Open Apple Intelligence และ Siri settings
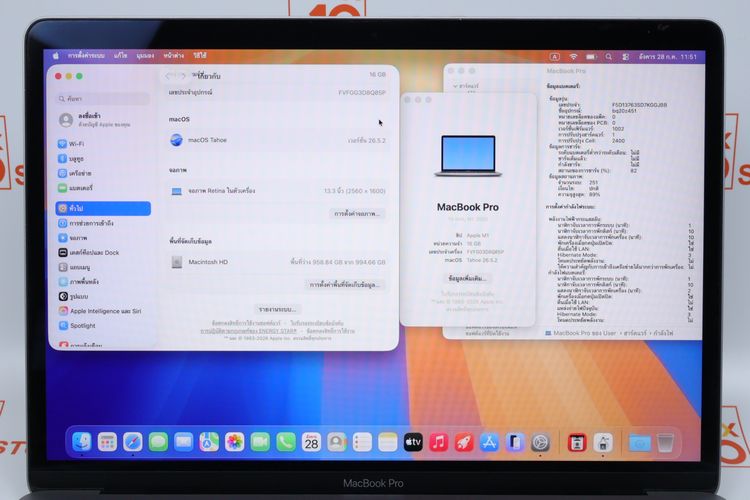Image resolution: width=750 pixels, height=500 pixels. click(x=100, y=311)
